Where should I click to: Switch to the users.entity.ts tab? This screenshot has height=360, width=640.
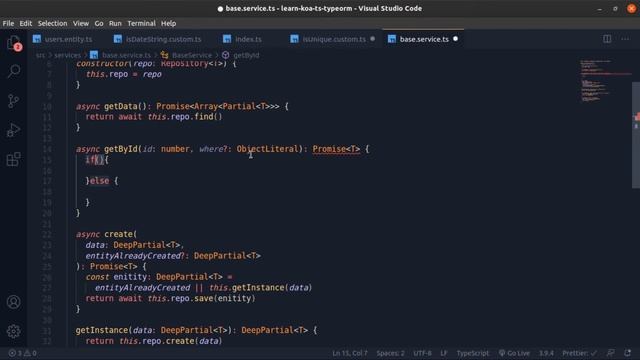click(x=68, y=39)
